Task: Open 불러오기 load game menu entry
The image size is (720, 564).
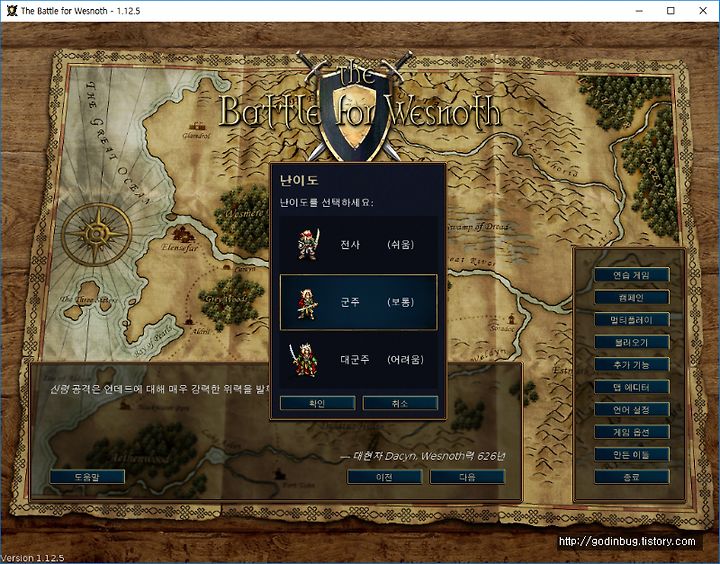Action: point(632,342)
